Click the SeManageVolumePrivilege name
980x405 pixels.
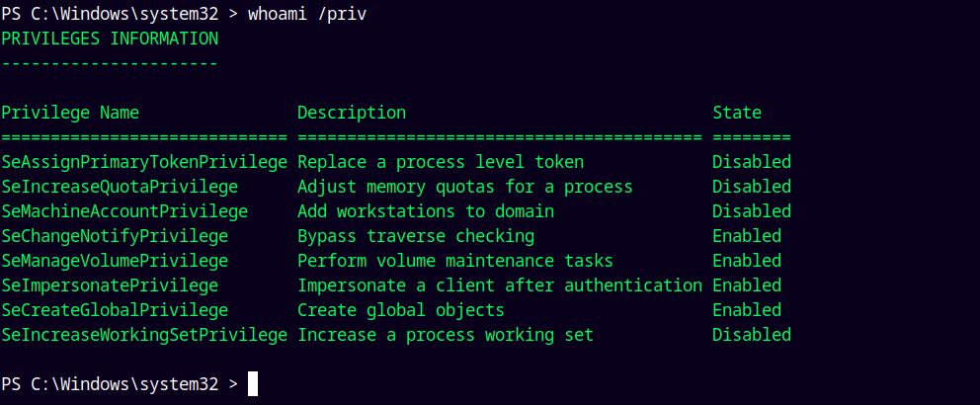pos(115,261)
